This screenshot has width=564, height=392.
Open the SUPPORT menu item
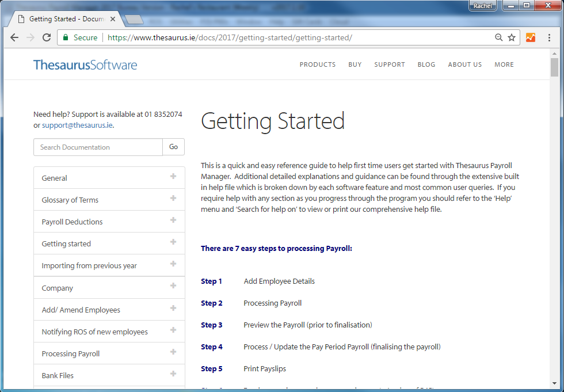390,64
